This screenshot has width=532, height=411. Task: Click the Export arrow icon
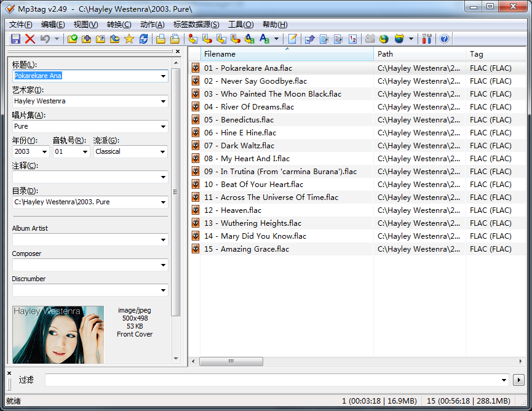coord(310,39)
